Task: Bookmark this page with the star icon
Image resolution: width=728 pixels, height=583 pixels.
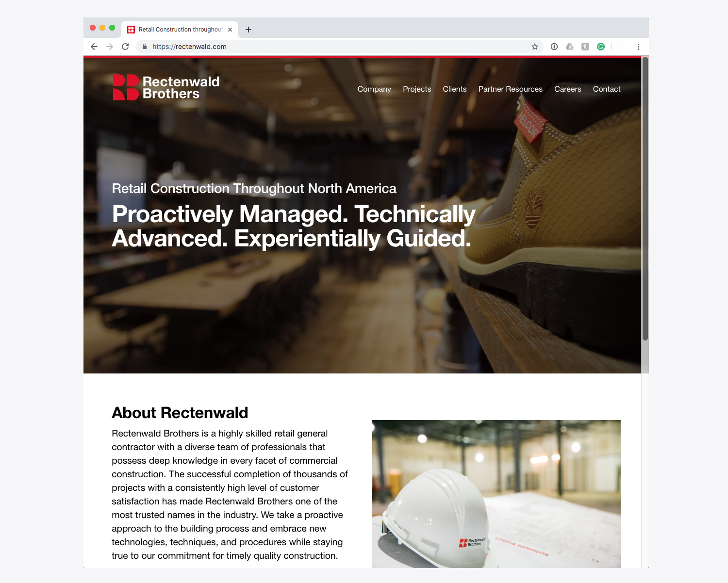Action: pyautogui.click(x=535, y=47)
